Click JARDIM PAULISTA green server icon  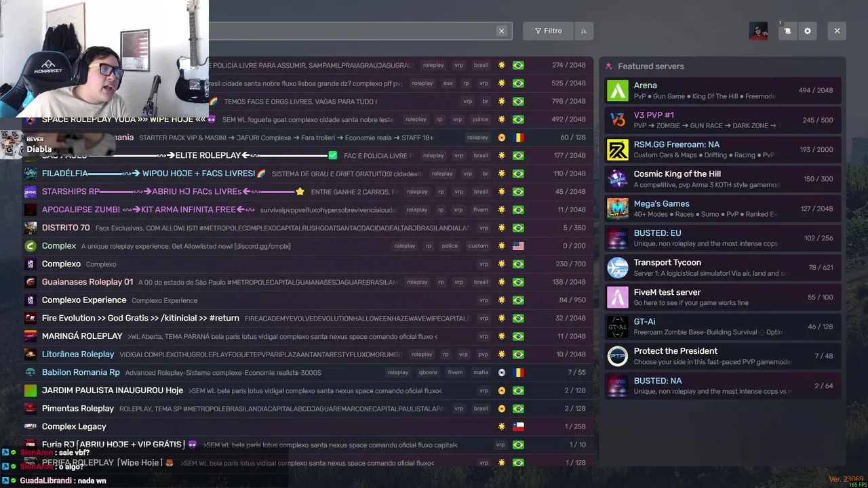pyautogui.click(x=31, y=390)
